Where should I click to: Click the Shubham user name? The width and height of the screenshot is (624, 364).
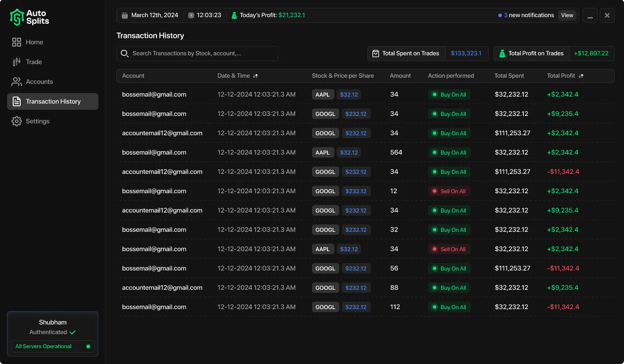click(53, 322)
